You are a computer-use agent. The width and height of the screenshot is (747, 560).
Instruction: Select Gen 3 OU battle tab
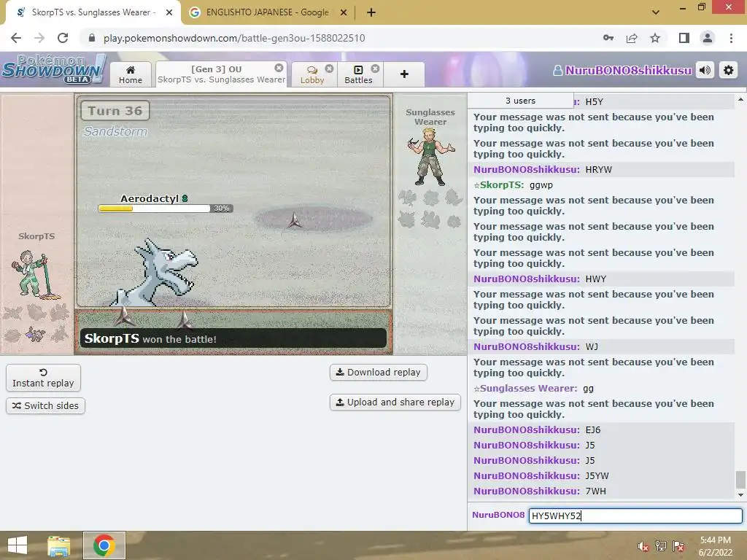(x=222, y=74)
